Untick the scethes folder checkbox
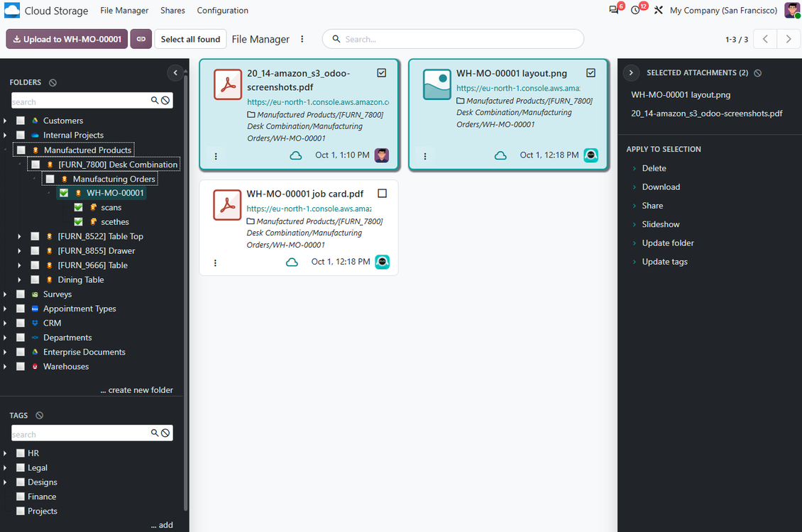Viewport: 802px width, 532px height. tap(78, 222)
